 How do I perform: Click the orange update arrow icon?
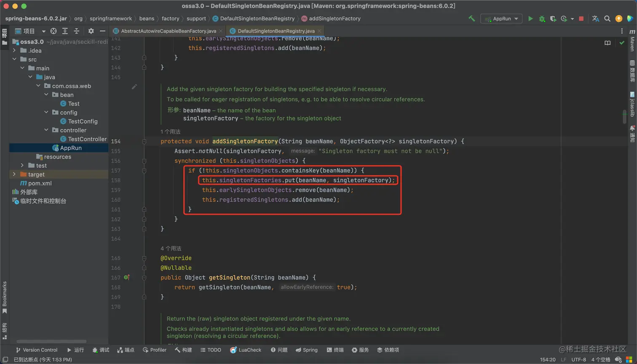618,19
